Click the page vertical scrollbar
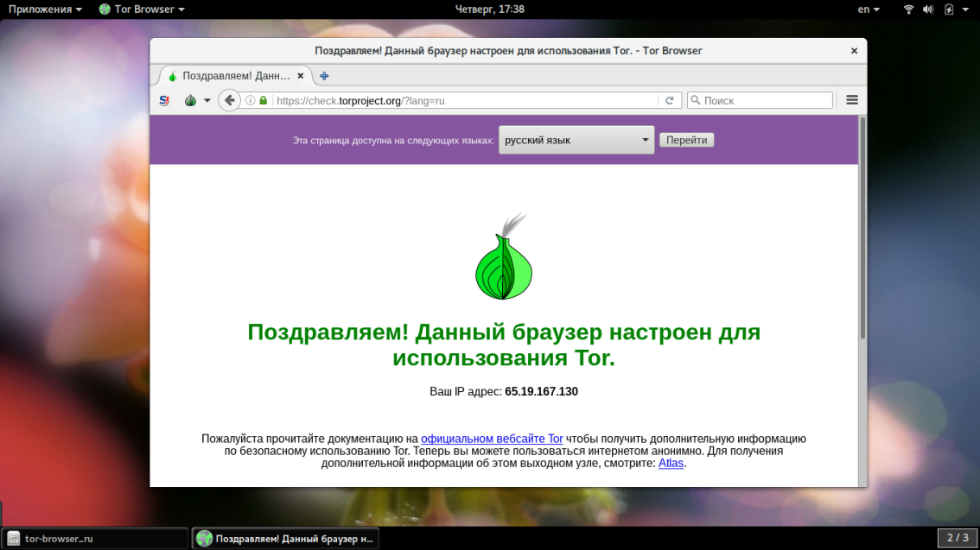The image size is (980, 550). pyautogui.click(x=862, y=228)
